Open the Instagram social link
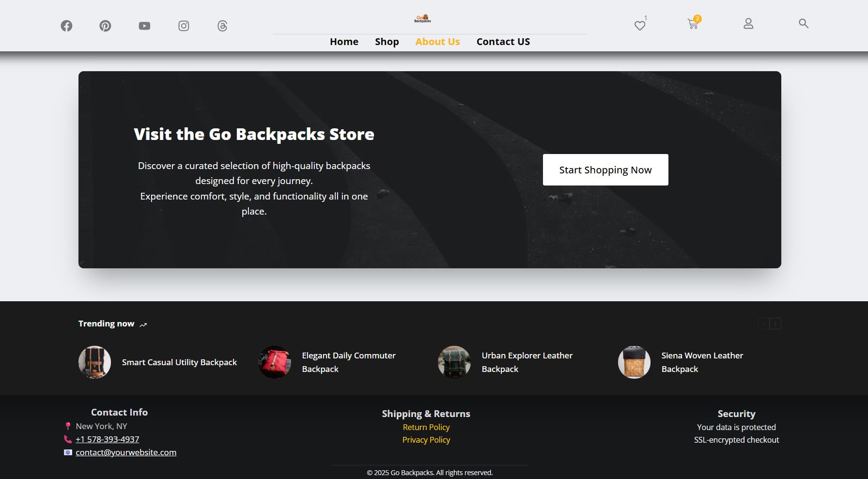This screenshot has width=868, height=479. pyautogui.click(x=184, y=26)
